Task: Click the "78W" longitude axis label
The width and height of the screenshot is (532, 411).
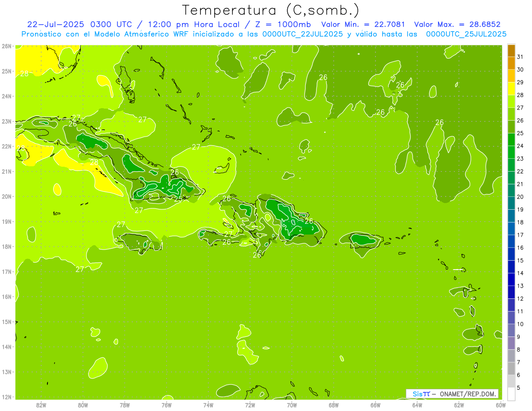Action: pyautogui.click(x=125, y=405)
